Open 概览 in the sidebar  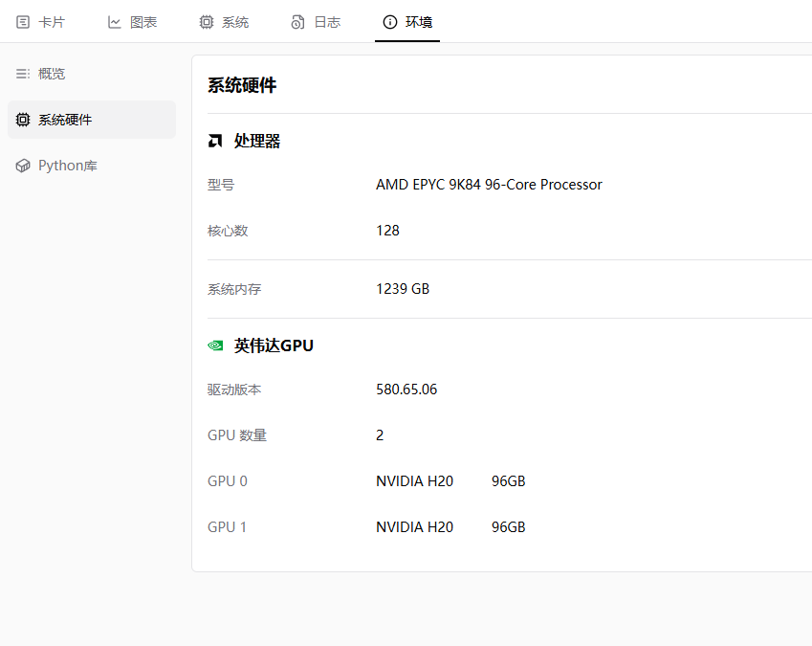(92, 74)
